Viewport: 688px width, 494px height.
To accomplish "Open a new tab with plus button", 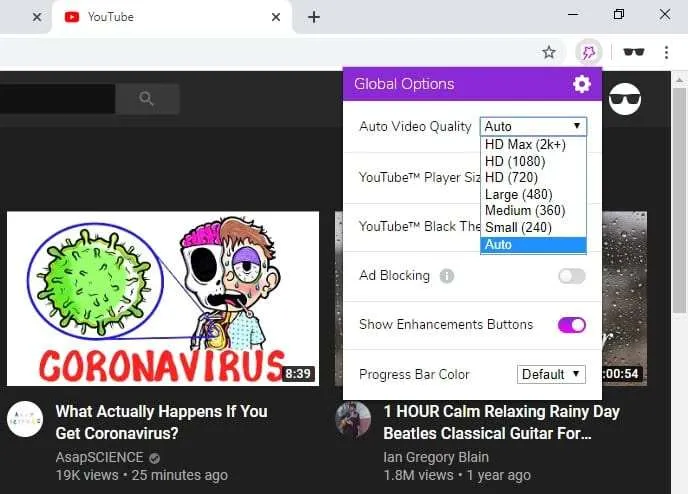I will (314, 17).
